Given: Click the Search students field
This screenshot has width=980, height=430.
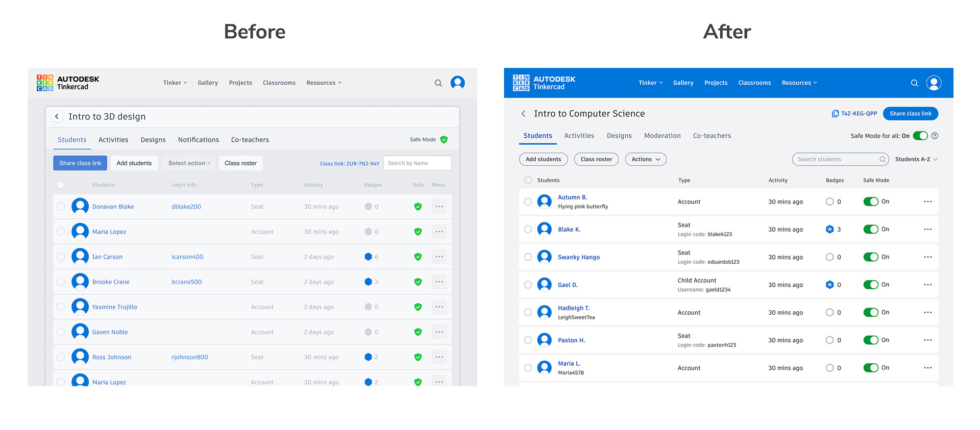Looking at the screenshot, I should [x=840, y=159].
